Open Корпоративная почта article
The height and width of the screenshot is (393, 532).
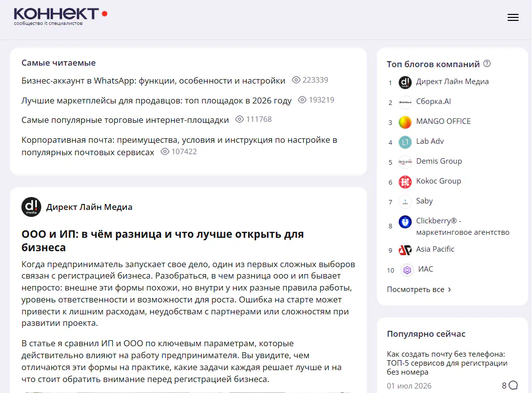click(x=179, y=146)
